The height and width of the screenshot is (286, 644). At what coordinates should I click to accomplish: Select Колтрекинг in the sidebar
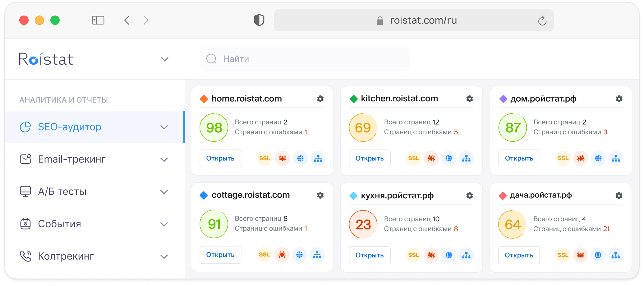pos(95,256)
